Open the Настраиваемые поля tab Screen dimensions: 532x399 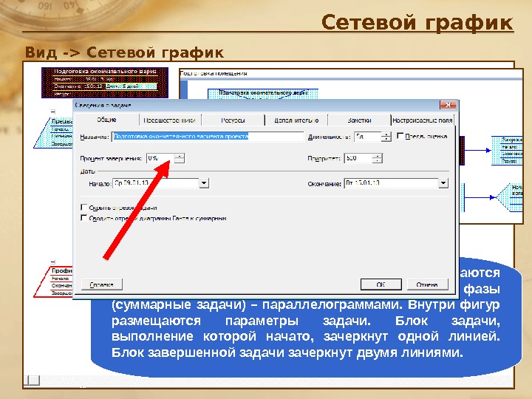(422, 120)
